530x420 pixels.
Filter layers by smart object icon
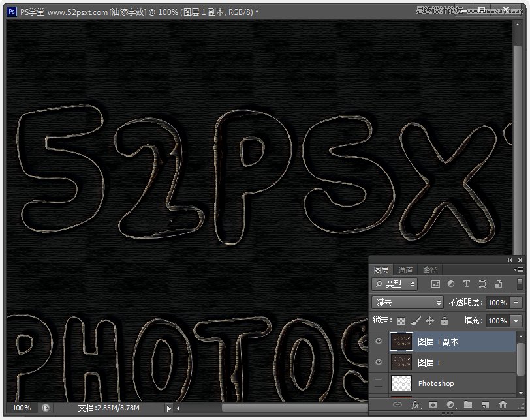point(498,284)
